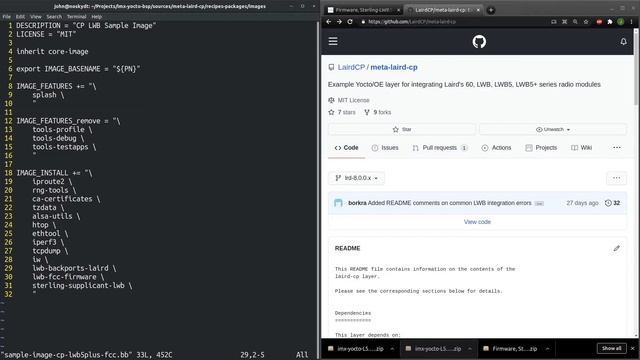The image size is (640, 360).
Task: Open the browser three-dot menu
Action: tap(631, 22)
